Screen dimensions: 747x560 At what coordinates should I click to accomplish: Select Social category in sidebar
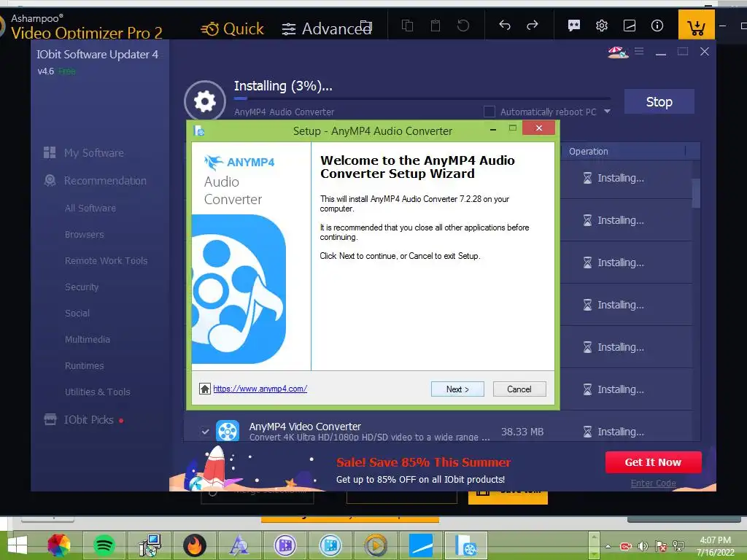(77, 313)
